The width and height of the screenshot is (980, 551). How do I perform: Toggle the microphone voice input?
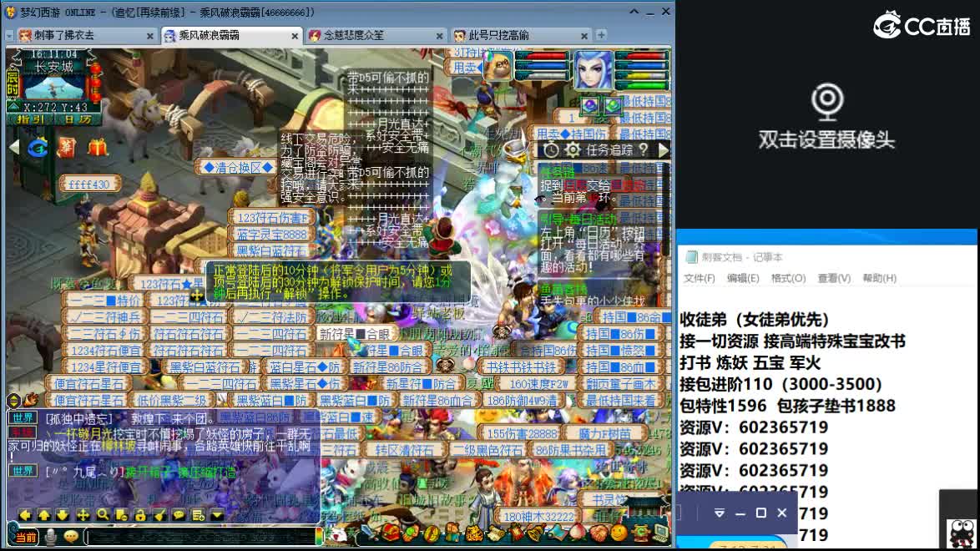tap(51, 537)
